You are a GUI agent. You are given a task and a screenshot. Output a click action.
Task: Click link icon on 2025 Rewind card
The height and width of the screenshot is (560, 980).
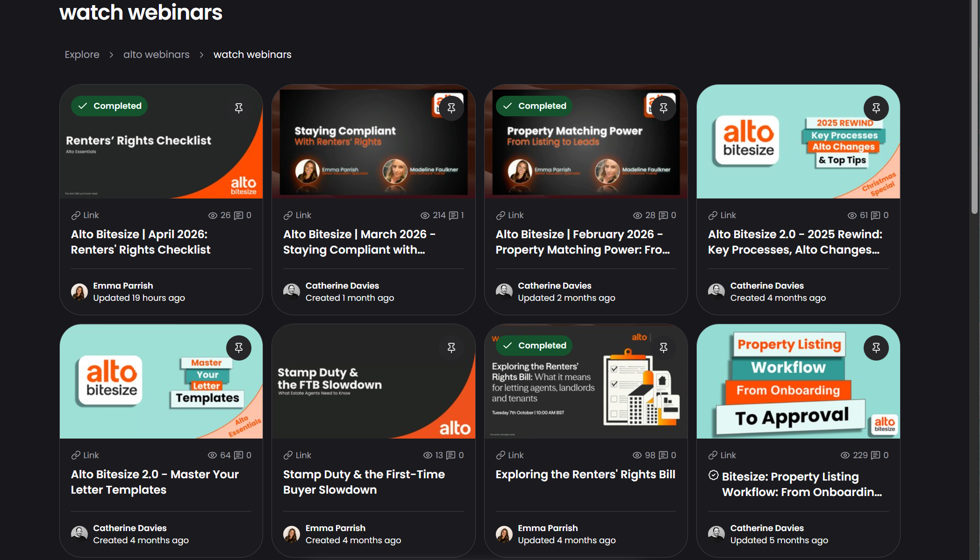[713, 215]
